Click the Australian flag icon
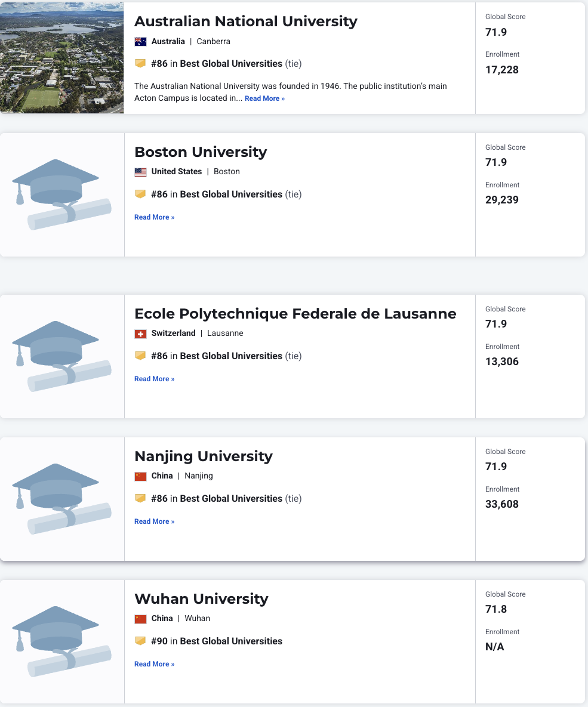The width and height of the screenshot is (588, 707). click(140, 42)
